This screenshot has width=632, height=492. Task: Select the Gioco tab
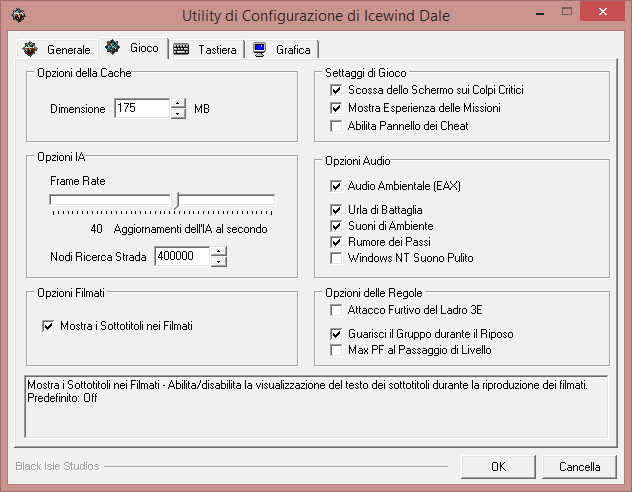tap(132, 48)
